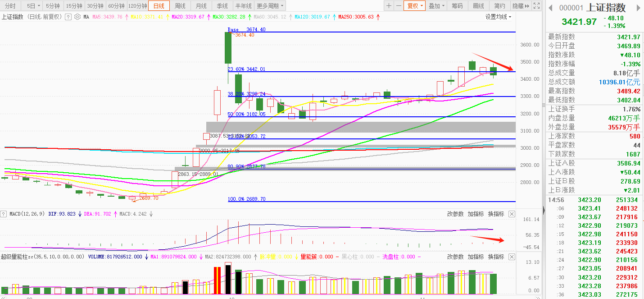The height and width of the screenshot is (299, 644).
Task: Open the 5日 period dropdown
Action: tap(32, 6)
